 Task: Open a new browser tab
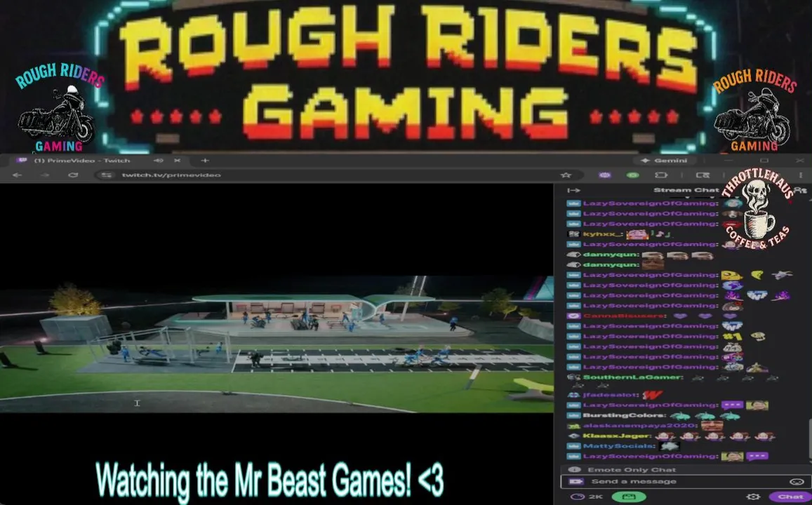click(x=204, y=161)
